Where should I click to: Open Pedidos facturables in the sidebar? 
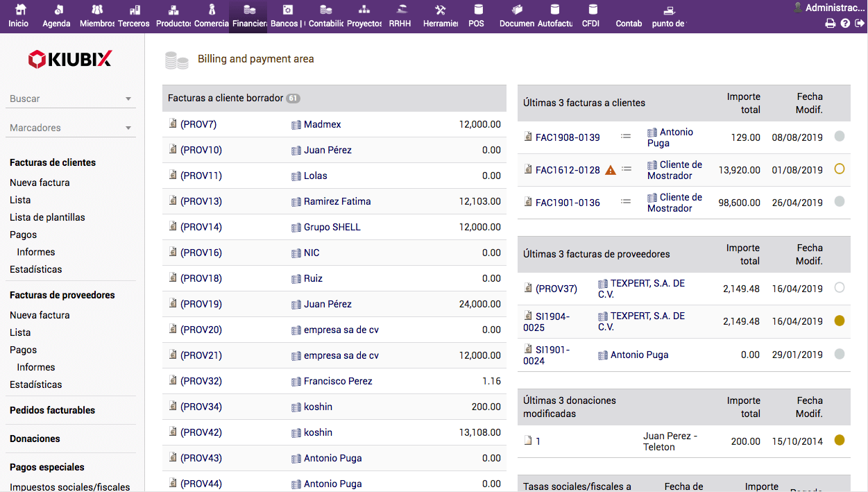point(52,410)
